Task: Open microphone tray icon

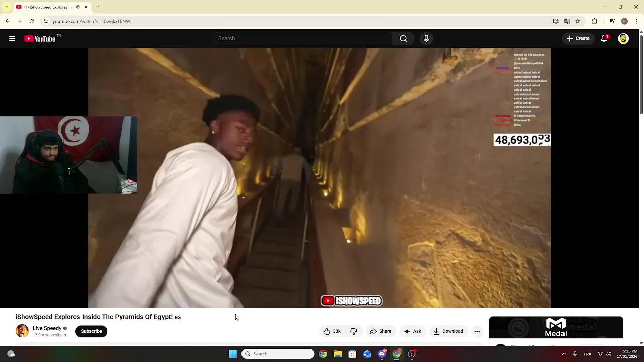Action: coord(575,354)
